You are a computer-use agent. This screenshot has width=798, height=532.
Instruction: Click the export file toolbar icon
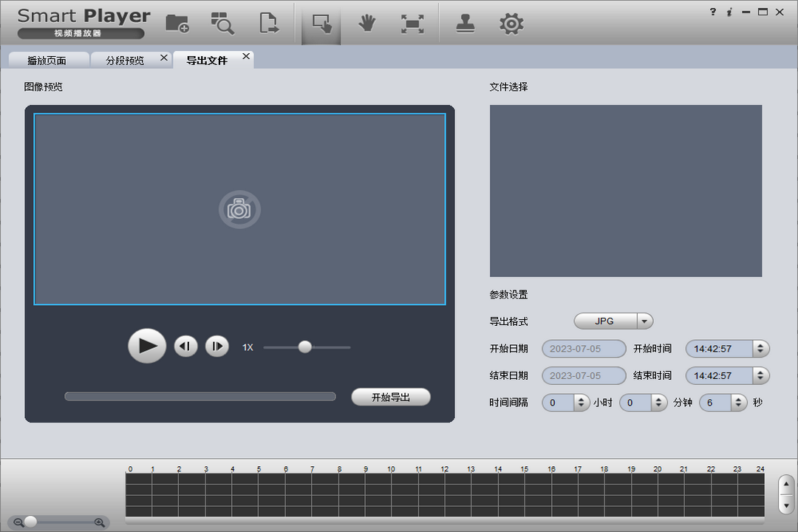269,24
